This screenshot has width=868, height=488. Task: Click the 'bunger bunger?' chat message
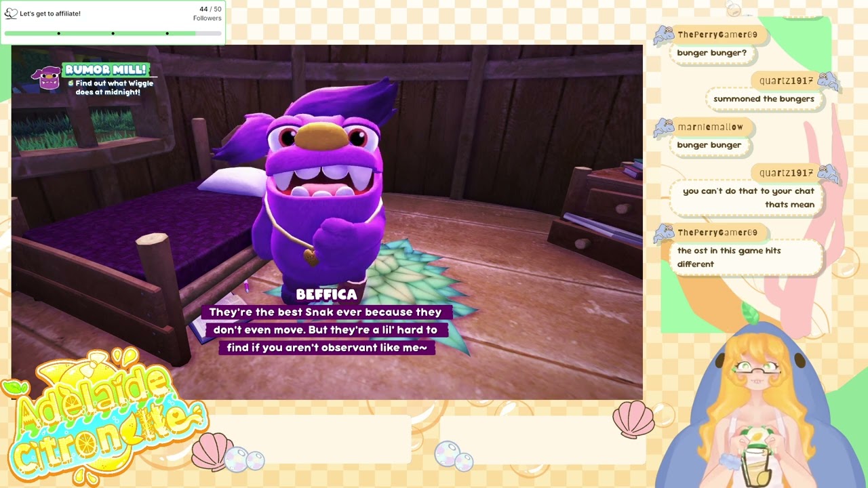point(711,53)
